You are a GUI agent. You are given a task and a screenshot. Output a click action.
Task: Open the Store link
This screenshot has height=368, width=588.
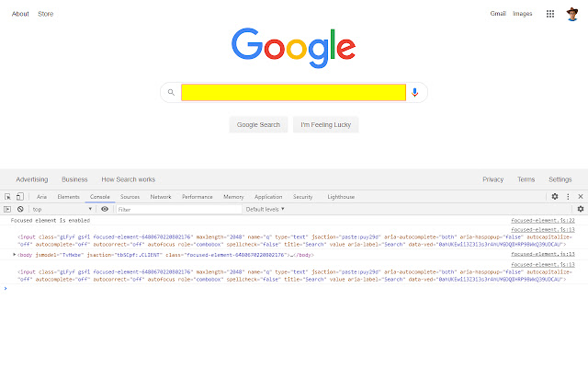coord(45,14)
